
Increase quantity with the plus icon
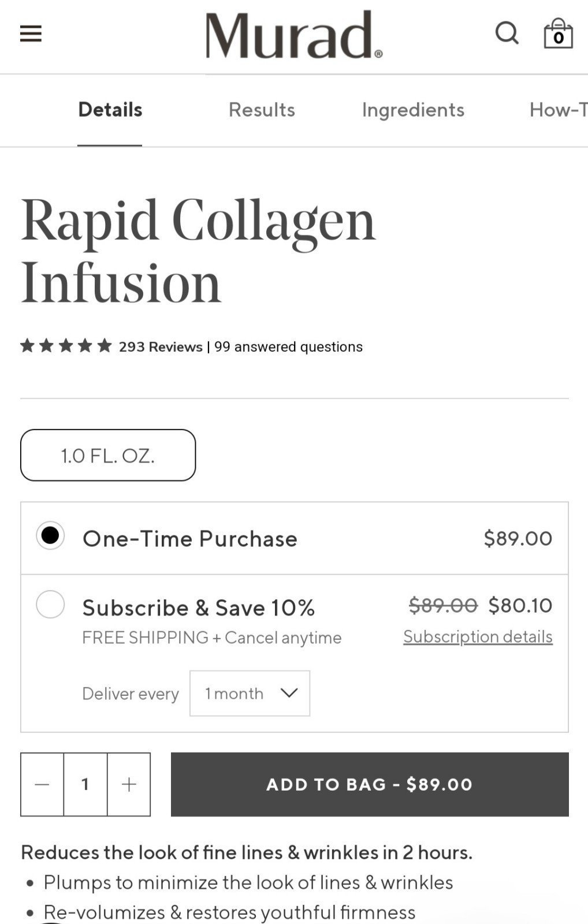[129, 784]
